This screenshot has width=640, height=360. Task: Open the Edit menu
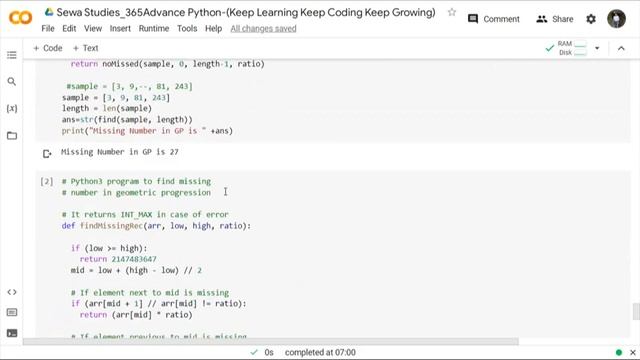coord(69,29)
